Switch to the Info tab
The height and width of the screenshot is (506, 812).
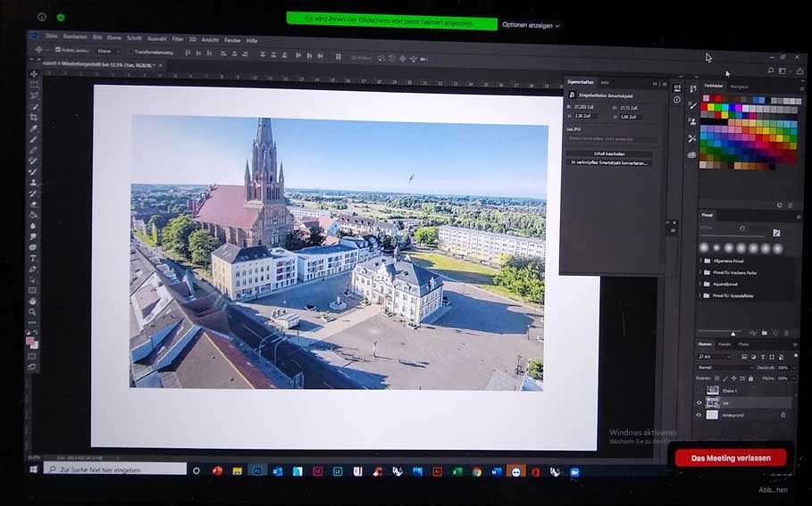(x=605, y=82)
